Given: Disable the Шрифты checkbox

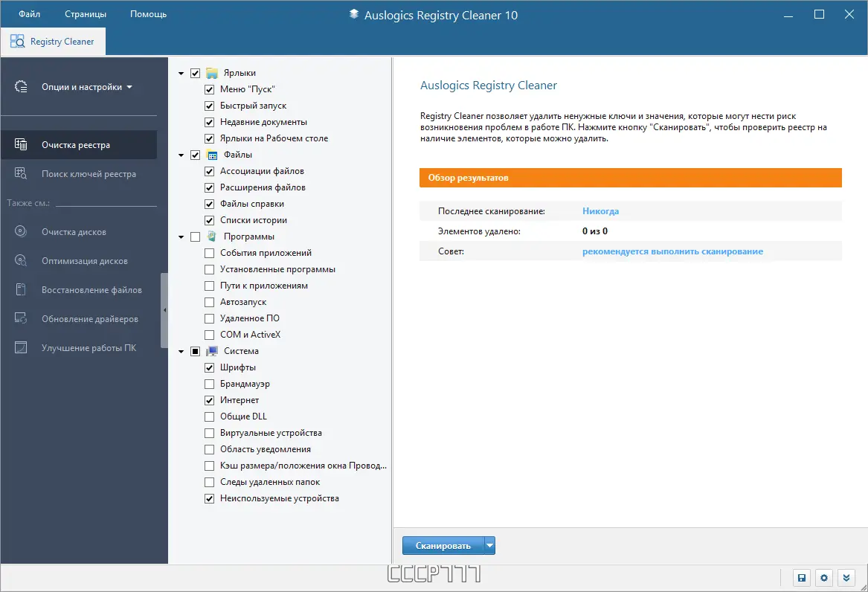Looking at the screenshot, I should (x=209, y=367).
